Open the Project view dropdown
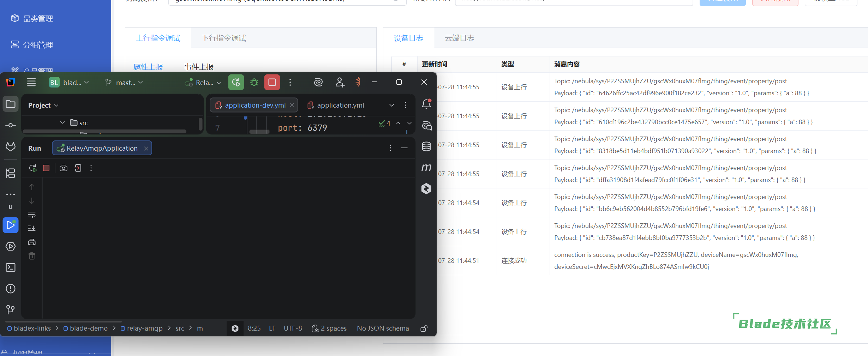Viewport: 868px width, 356px height. click(43, 105)
